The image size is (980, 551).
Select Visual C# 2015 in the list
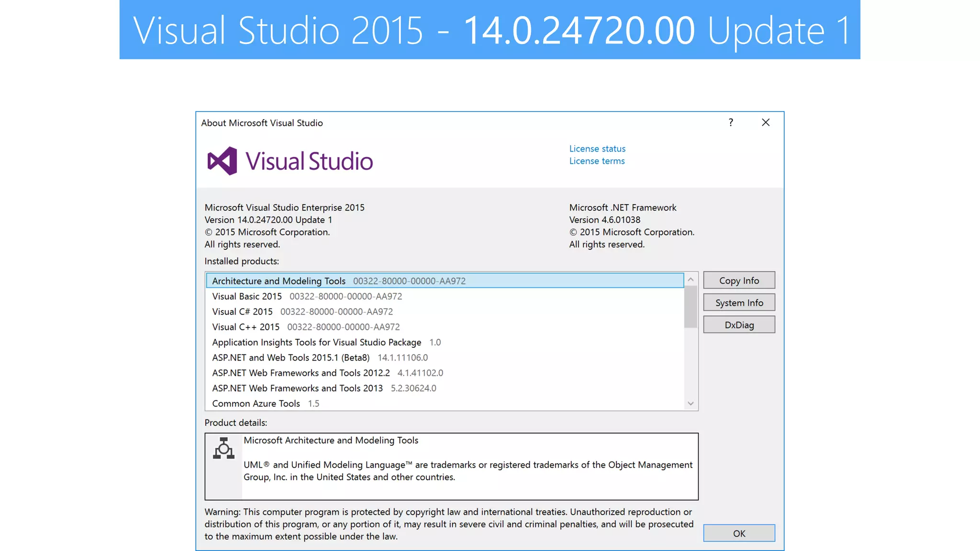click(x=242, y=311)
